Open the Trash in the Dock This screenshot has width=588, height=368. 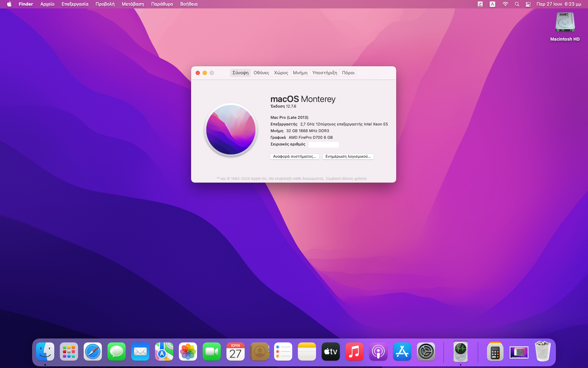[x=543, y=351]
